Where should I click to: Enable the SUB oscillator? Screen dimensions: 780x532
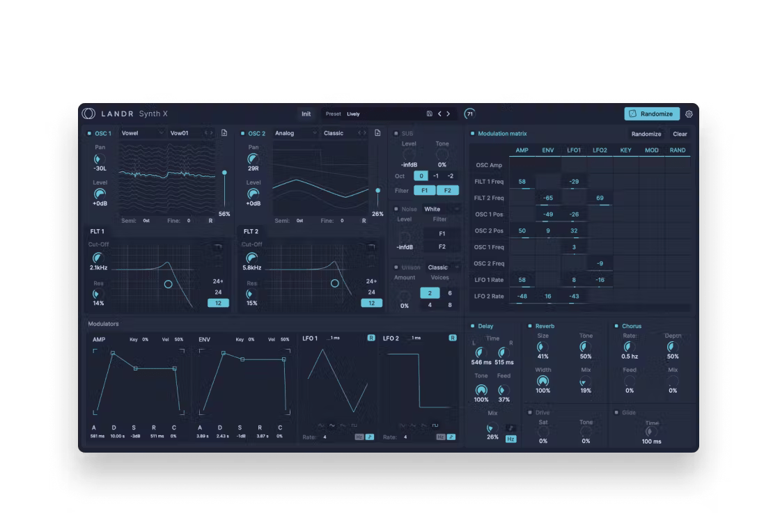tap(396, 133)
